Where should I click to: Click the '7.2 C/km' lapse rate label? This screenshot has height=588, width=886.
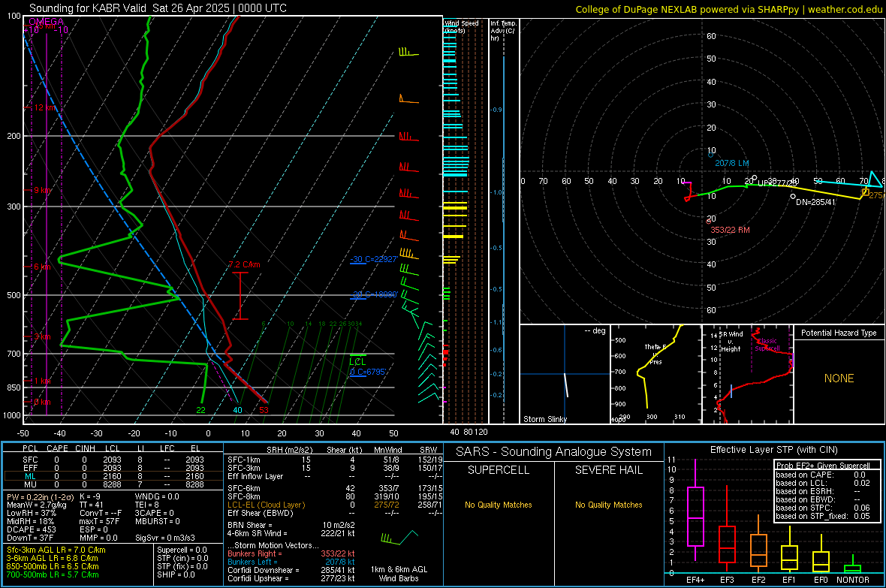tap(244, 264)
